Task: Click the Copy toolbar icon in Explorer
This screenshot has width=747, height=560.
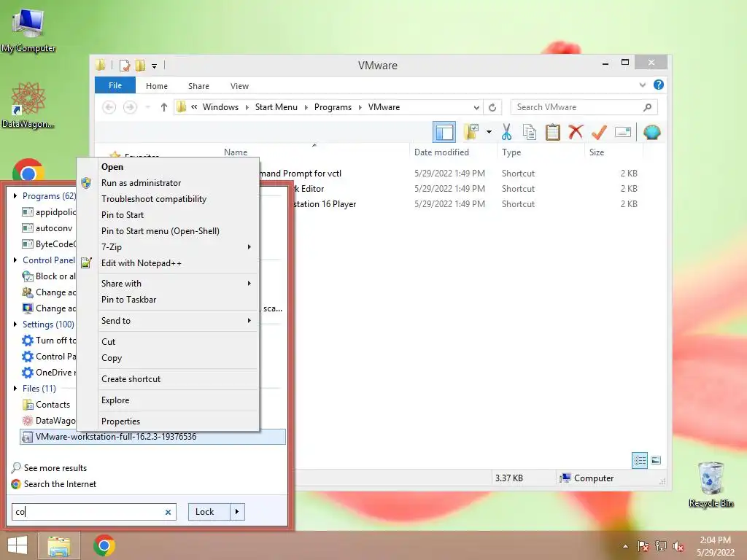Action: [530, 133]
